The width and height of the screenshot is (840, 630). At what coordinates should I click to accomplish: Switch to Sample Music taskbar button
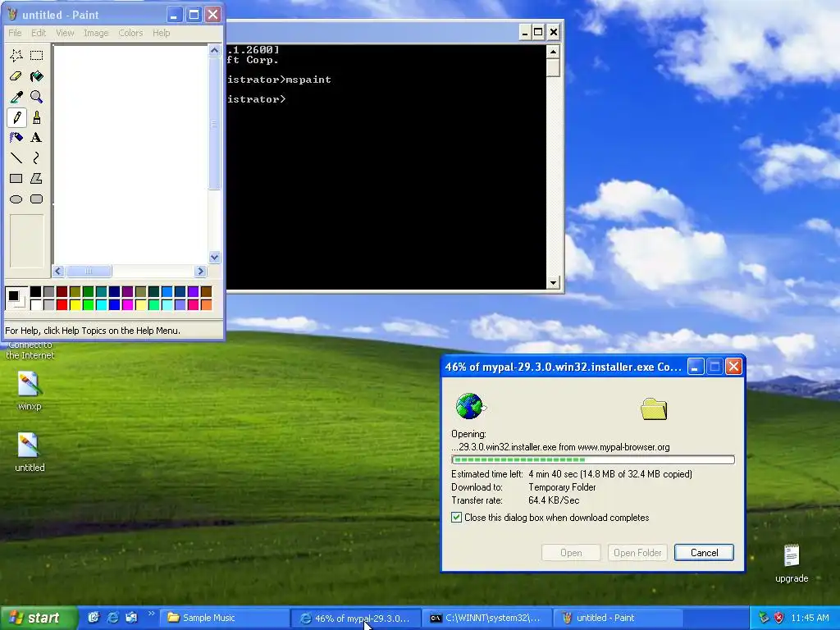pyautogui.click(x=225, y=618)
